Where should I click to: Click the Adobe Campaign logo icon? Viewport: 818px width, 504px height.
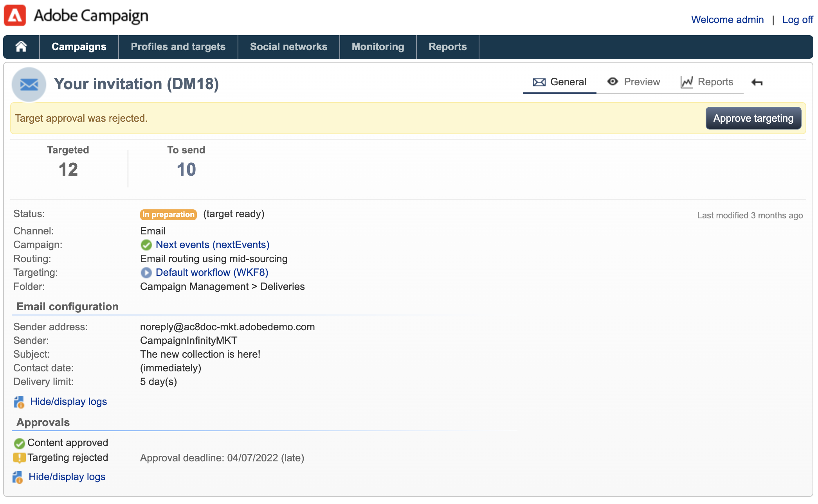click(x=15, y=16)
